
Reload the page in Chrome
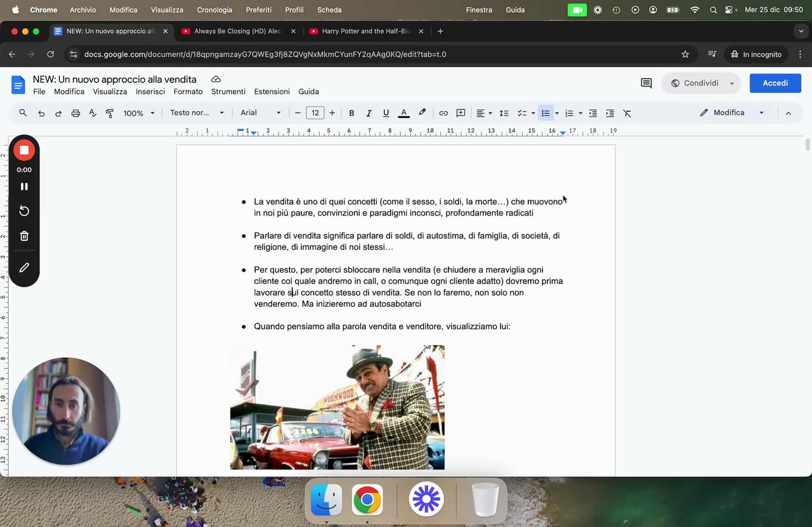(51, 55)
